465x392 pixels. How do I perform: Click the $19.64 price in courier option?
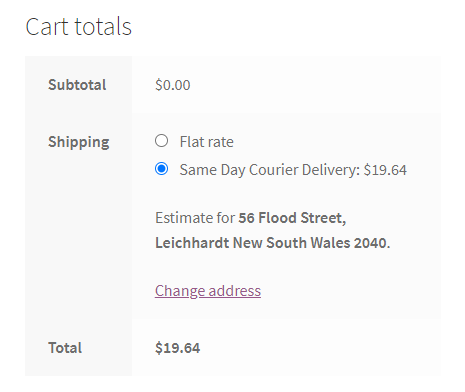pyautogui.click(x=385, y=170)
